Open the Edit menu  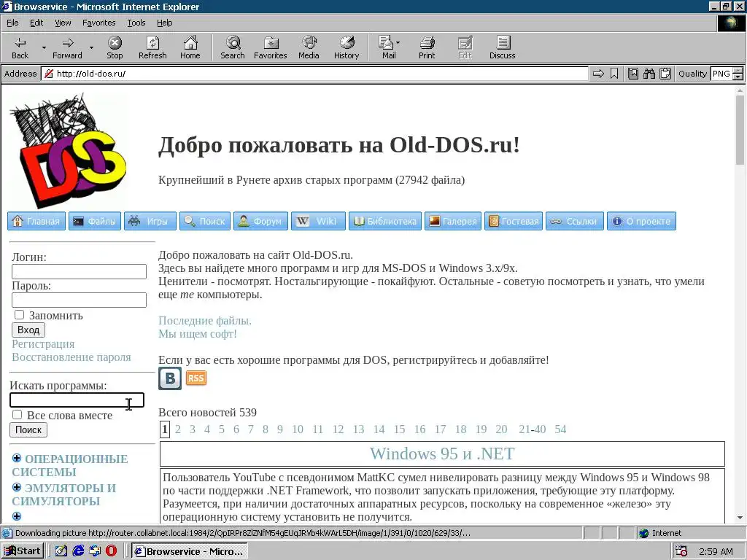click(x=36, y=23)
